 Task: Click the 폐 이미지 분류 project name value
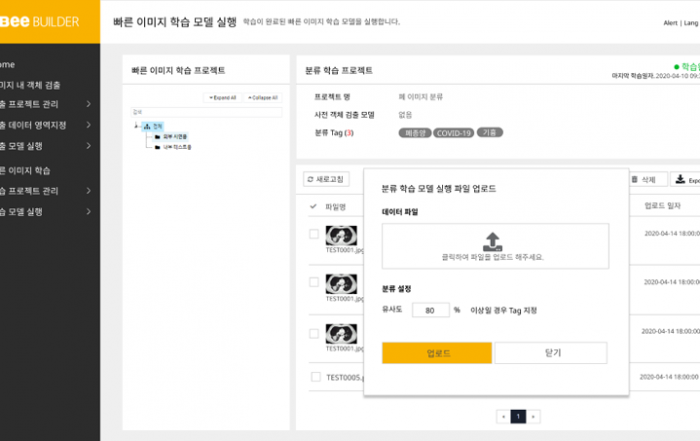pyautogui.click(x=421, y=96)
